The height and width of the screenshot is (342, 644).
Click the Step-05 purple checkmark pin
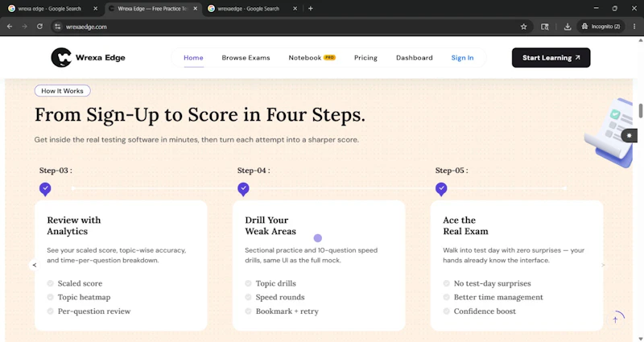441,189
